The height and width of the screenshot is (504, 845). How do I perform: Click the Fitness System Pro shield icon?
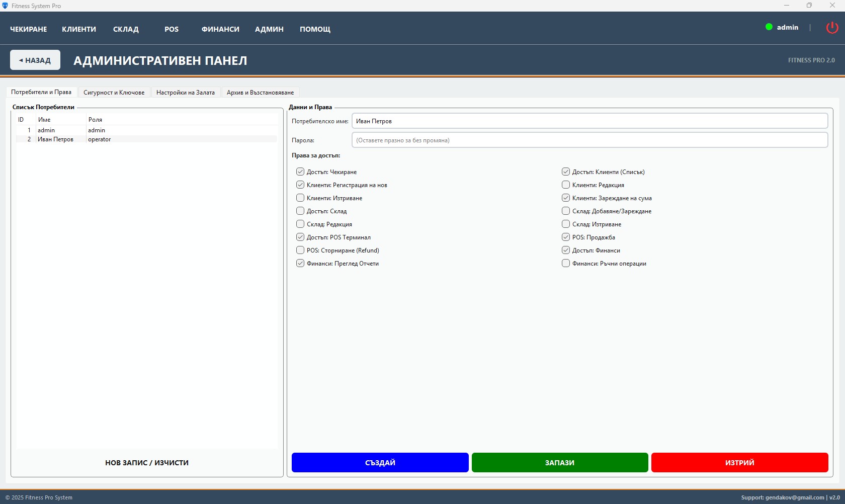coord(5,6)
